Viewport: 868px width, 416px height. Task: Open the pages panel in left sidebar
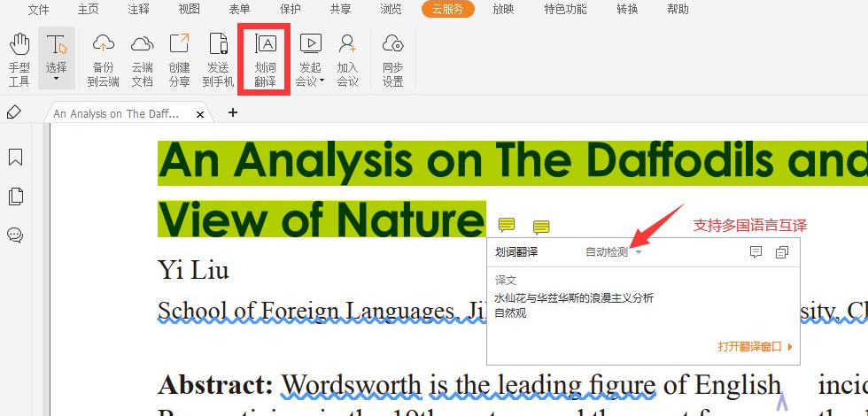(15, 196)
